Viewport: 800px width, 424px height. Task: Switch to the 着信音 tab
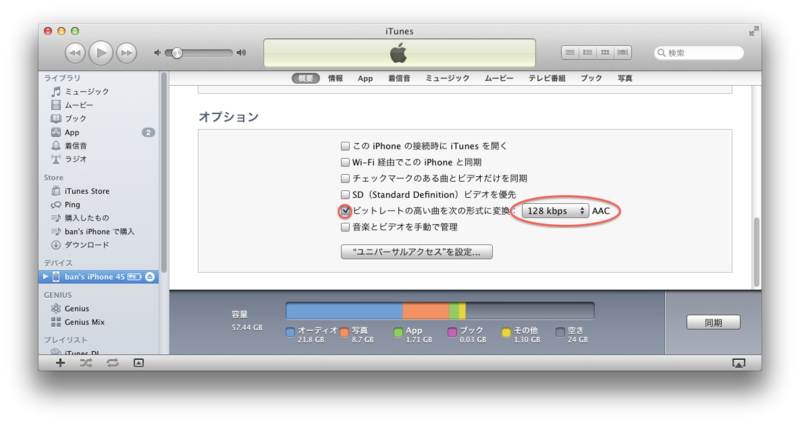(x=399, y=78)
